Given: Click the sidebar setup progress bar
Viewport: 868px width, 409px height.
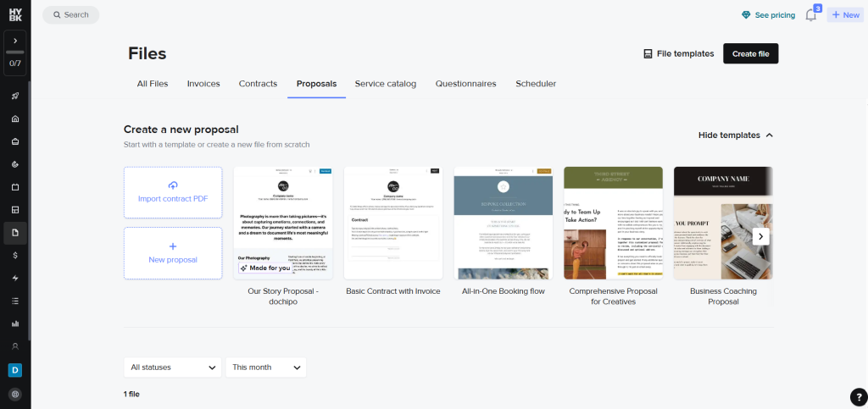Looking at the screenshot, I should click(x=15, y=53).
